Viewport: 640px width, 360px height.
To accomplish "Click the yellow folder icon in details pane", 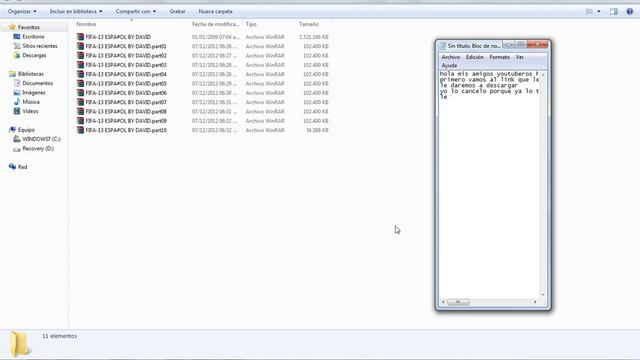I will coord(20,344).
